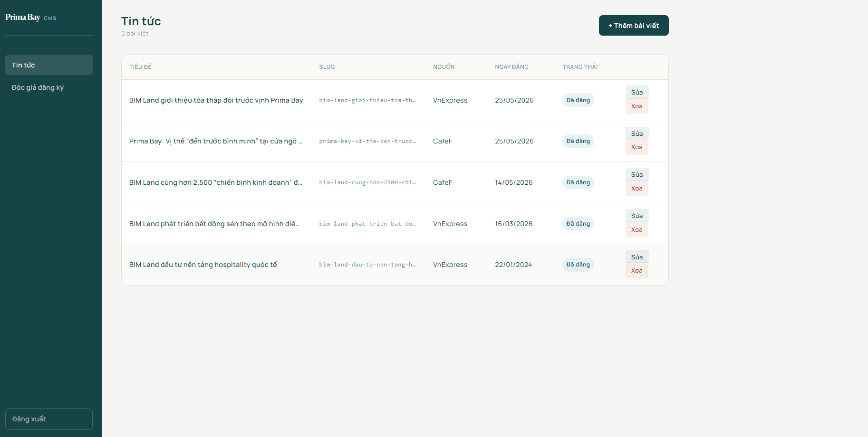
Task: Click Sửa for the 2.500 chiến binh article
Action: tap(637, 175)
